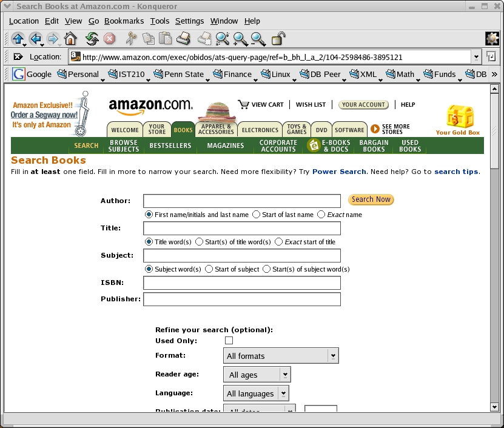The height and width of the screenshot is (428, 504).
Task: Open the Edit menu
Action: [x=52, y=21]
